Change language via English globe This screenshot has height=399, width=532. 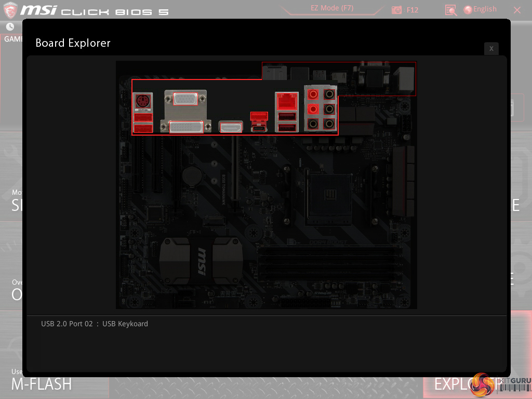coord(480,9)
